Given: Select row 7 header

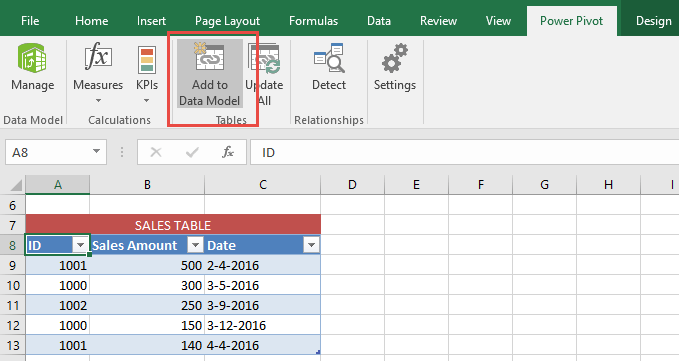Looking at the screenshot, I should pyautogui.click(x=13, y=225).
